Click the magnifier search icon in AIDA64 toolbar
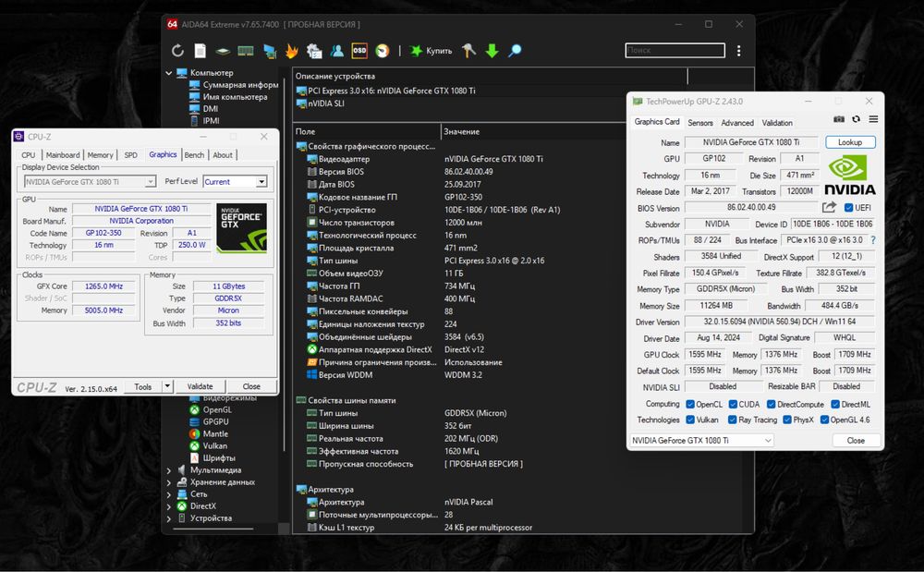 (x=515, y=51)
